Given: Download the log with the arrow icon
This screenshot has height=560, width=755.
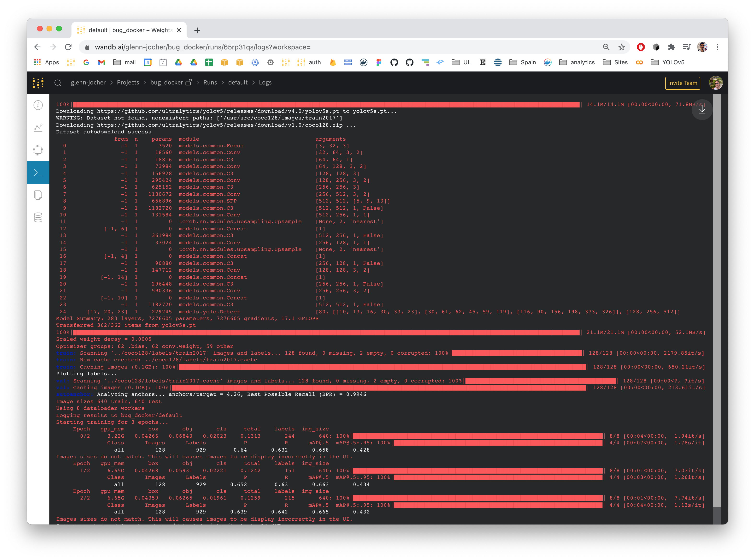Looking at the screenshot, I should click(702, 109).
